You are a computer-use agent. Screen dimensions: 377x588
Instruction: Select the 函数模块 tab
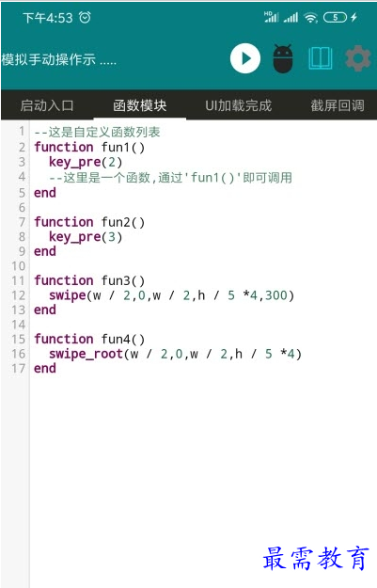point(140,105)
